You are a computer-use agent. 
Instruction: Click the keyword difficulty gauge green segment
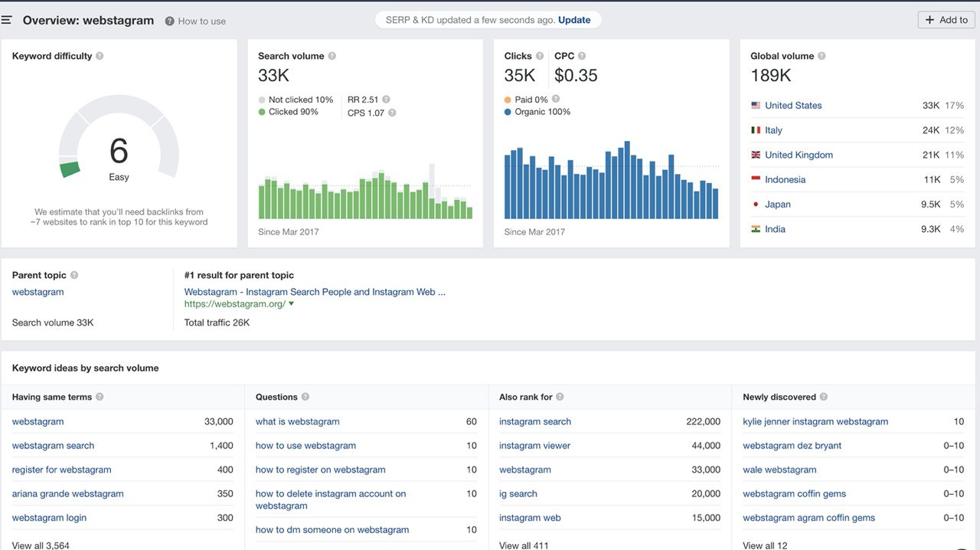(x=70, y=169)
